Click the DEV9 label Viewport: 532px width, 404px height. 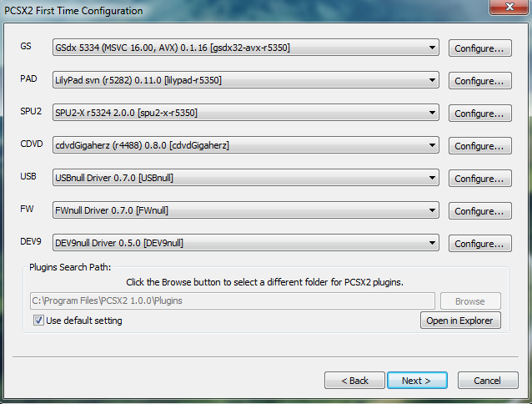31,241
